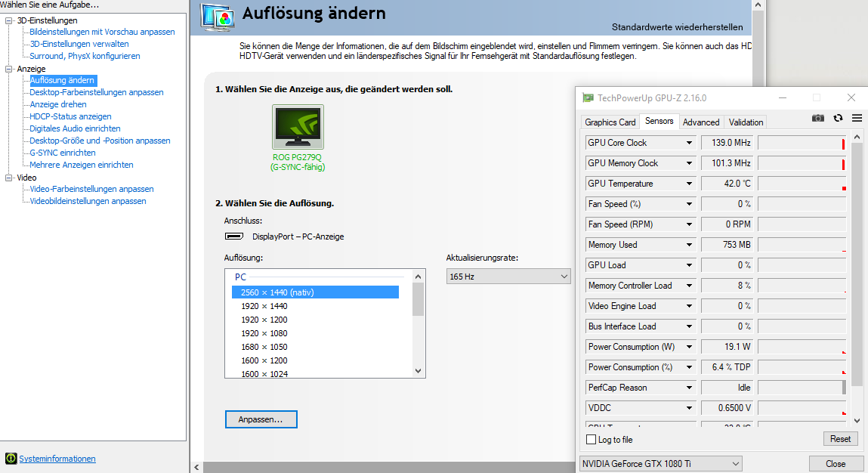The image size is (868, 473).
Task: Open Desktop-Größe und -Position anpassen
Action: point(100,141)
